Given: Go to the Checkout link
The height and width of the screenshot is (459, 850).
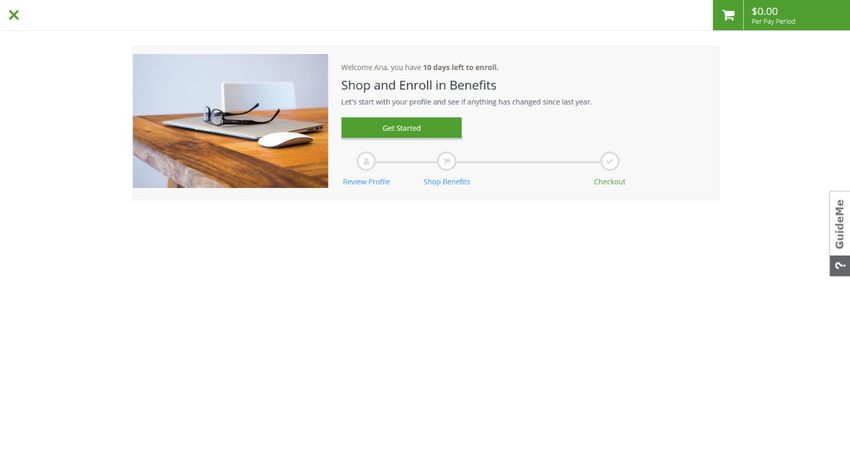Looking at the screenshot, I should pyautogui.click(x=609, y=182).
